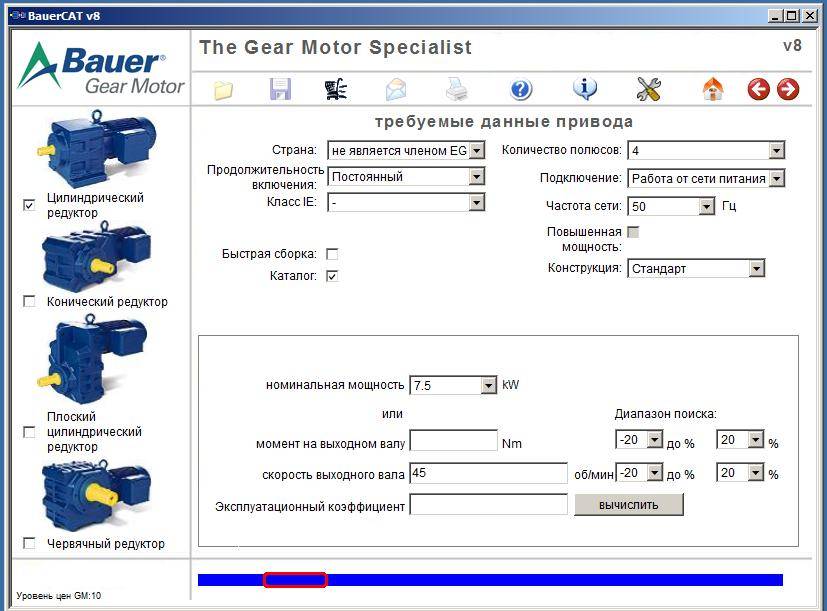Click Цилиндрический редуктор label text
Viewport: 827px width, 611px height.
tap(95, 205)
